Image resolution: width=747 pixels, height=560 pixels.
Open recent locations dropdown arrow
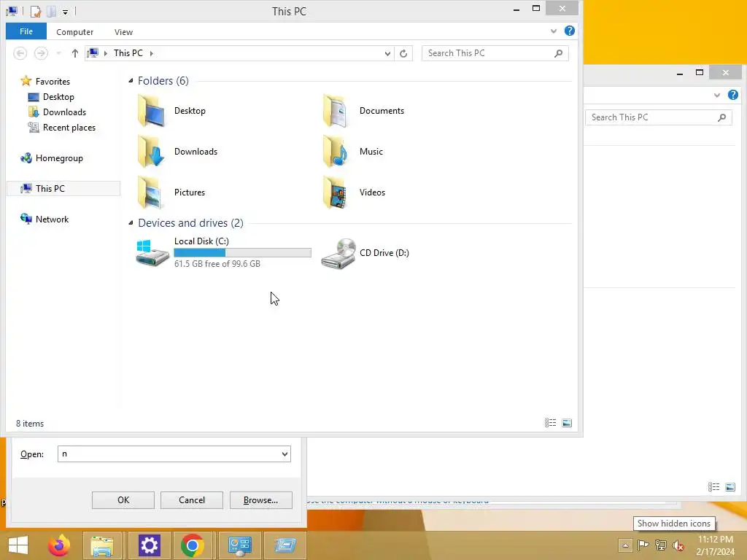[58, 53]
